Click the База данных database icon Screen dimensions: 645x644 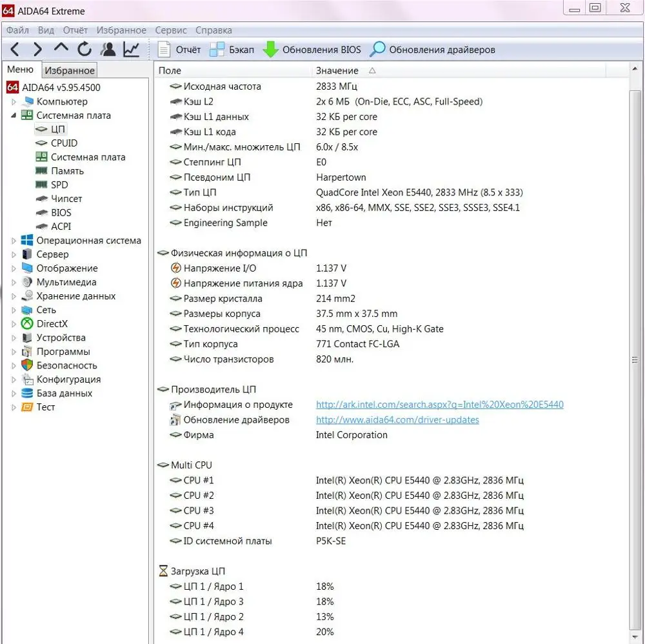coord(27,393)
